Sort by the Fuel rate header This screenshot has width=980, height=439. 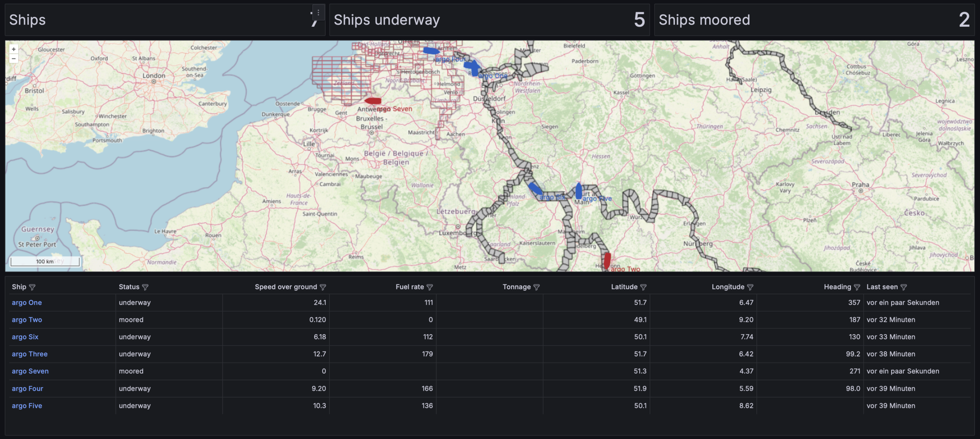[x=410, y=287]
